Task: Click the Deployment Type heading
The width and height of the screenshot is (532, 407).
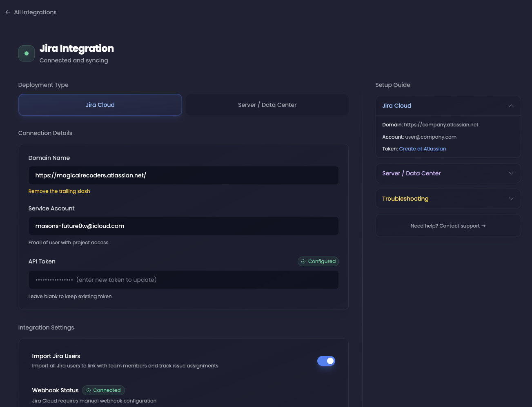Action: pos(43,85)
